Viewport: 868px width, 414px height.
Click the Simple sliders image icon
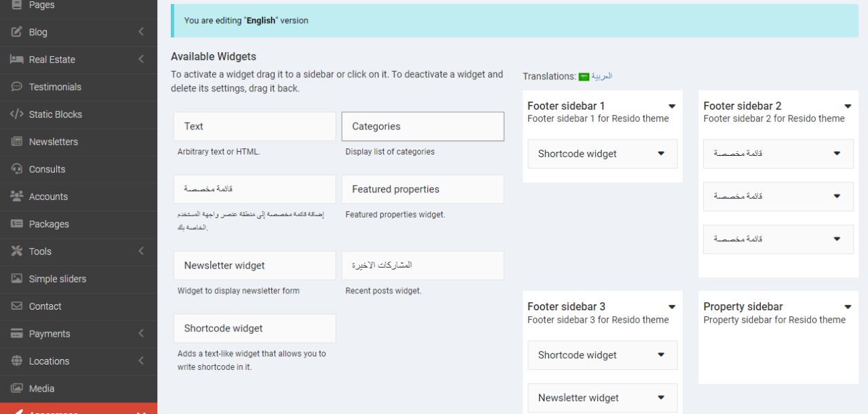16,278
